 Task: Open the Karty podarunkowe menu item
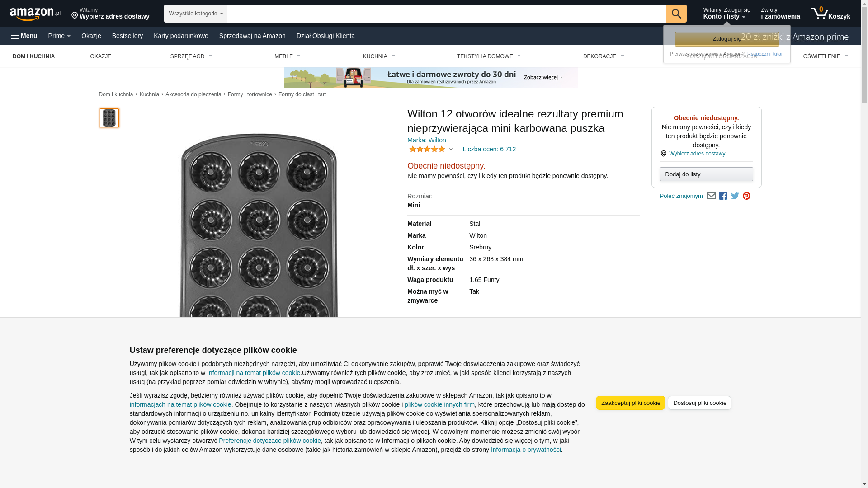[181, 36]
